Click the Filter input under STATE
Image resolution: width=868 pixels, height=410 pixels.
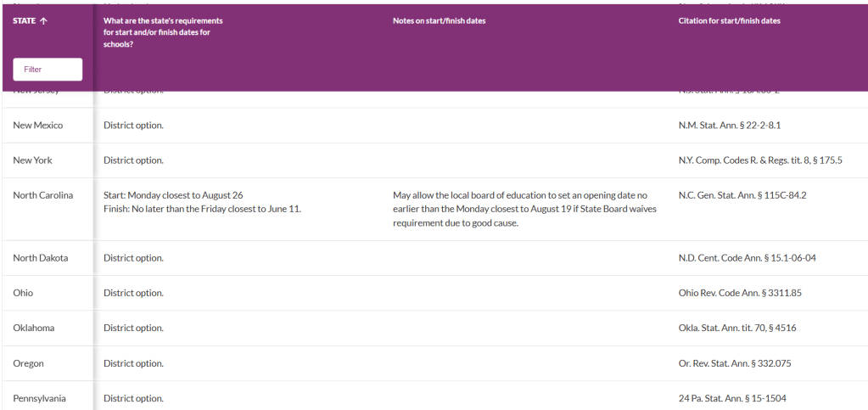(48, 70)
